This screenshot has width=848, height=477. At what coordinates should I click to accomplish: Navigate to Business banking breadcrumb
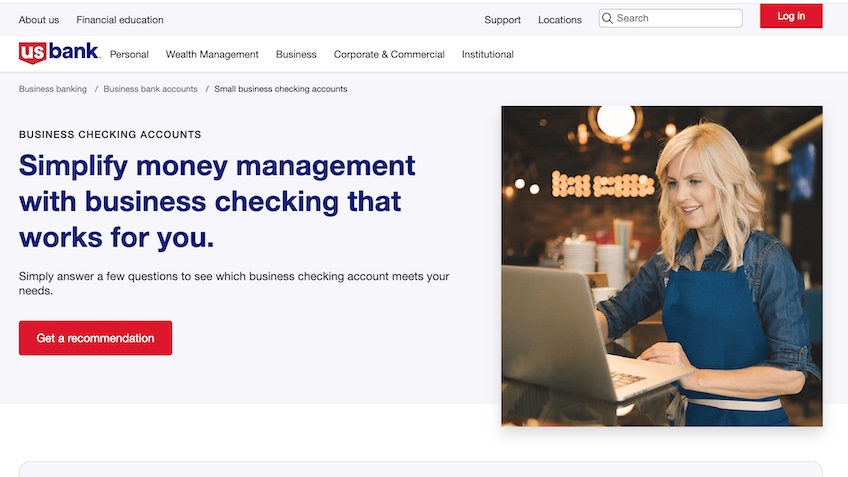52,89
